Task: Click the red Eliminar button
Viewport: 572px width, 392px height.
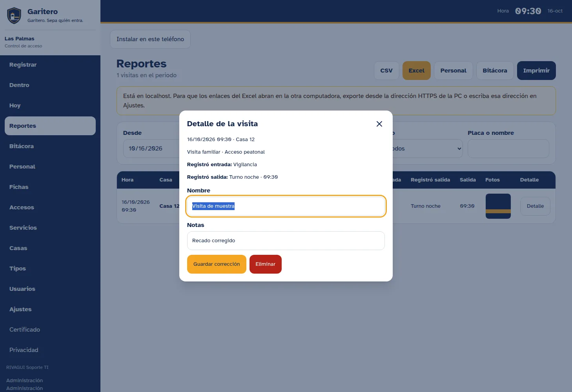Action: click(x=266, y=264)
